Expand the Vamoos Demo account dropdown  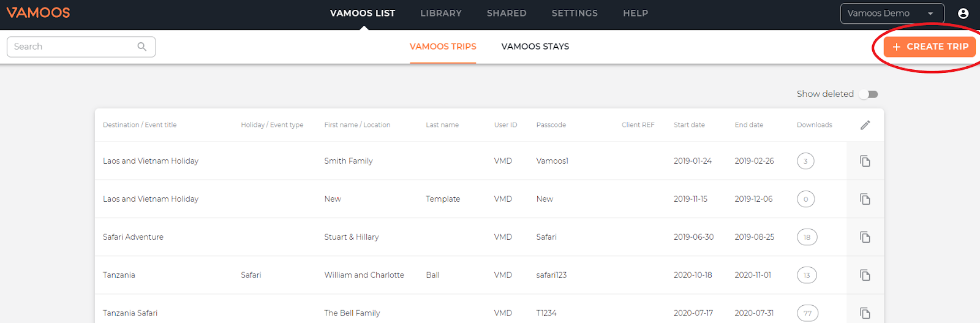click(x=892, y=13)
